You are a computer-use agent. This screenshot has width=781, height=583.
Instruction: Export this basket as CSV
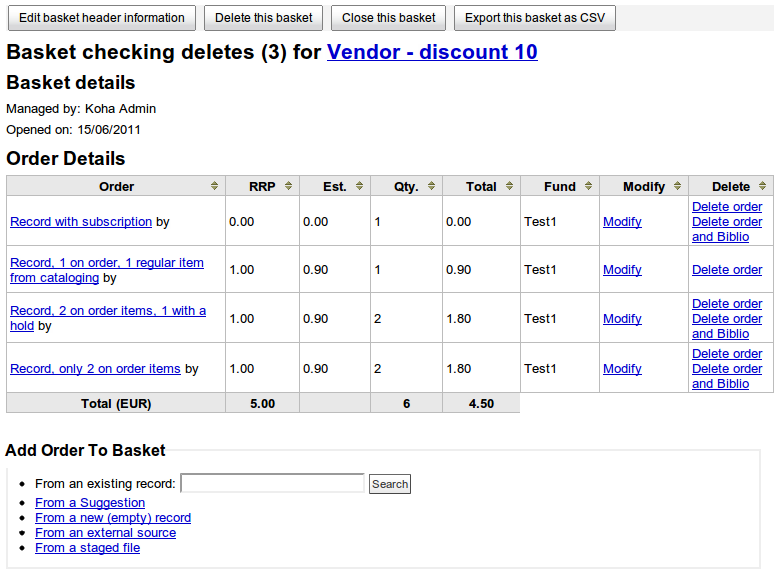click(535, 18)
